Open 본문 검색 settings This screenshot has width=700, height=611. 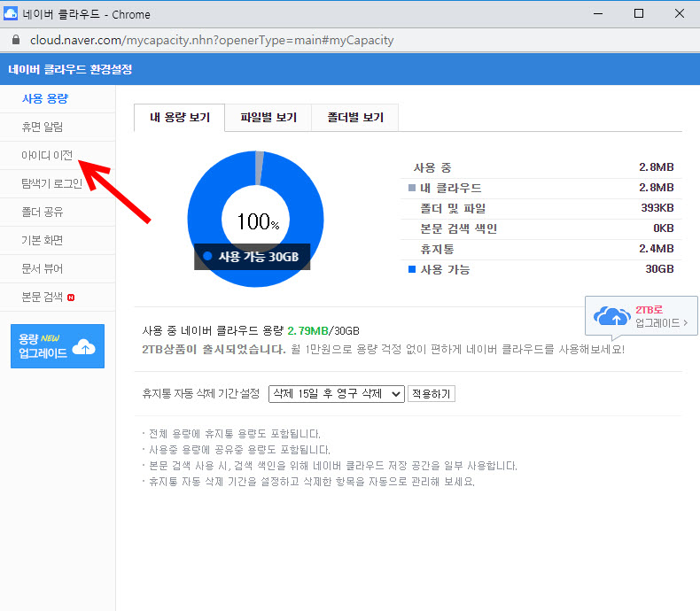[x=43, y=297]
